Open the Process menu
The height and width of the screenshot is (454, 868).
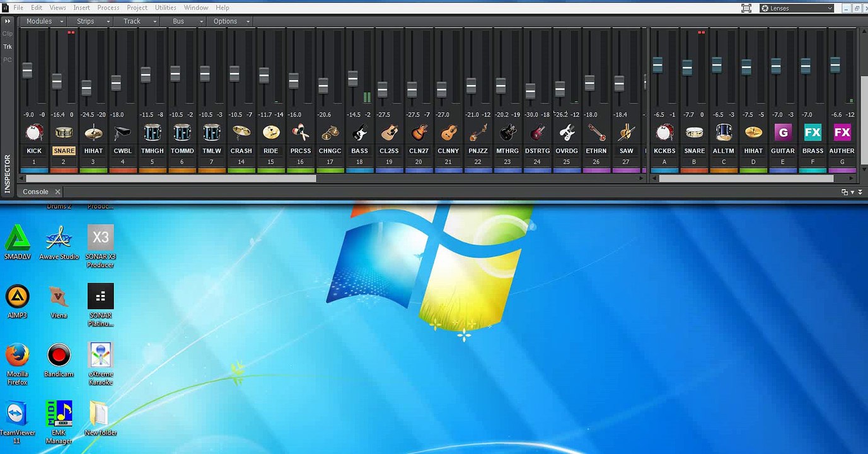click(x=108, y=8)
